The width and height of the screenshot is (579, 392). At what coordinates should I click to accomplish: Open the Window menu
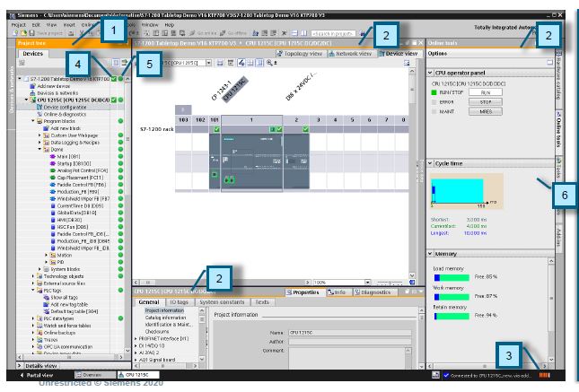[150, 25]
